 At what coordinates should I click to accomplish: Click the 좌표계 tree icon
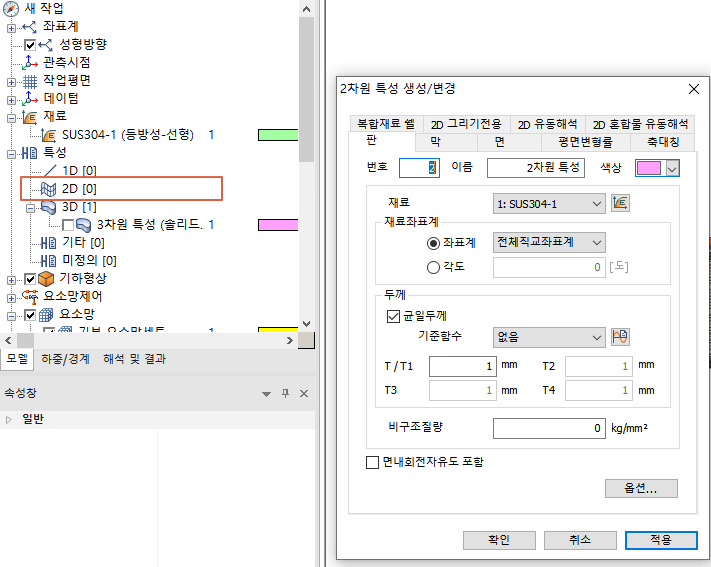[x=29, y=27]
